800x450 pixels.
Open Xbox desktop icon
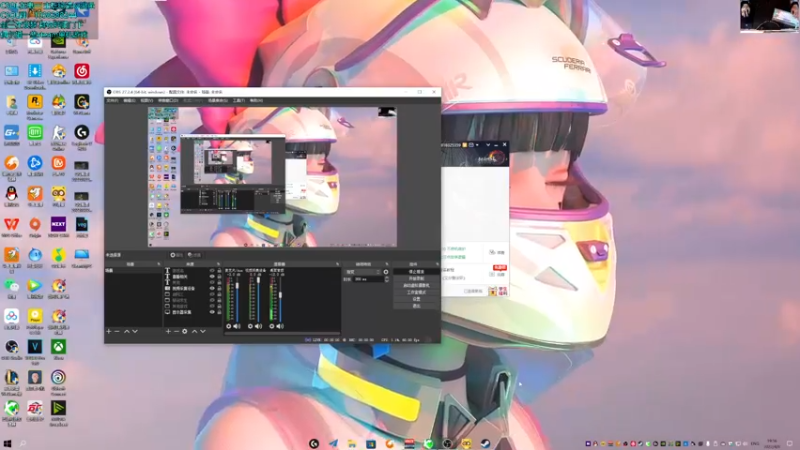[x=58, y=347]
